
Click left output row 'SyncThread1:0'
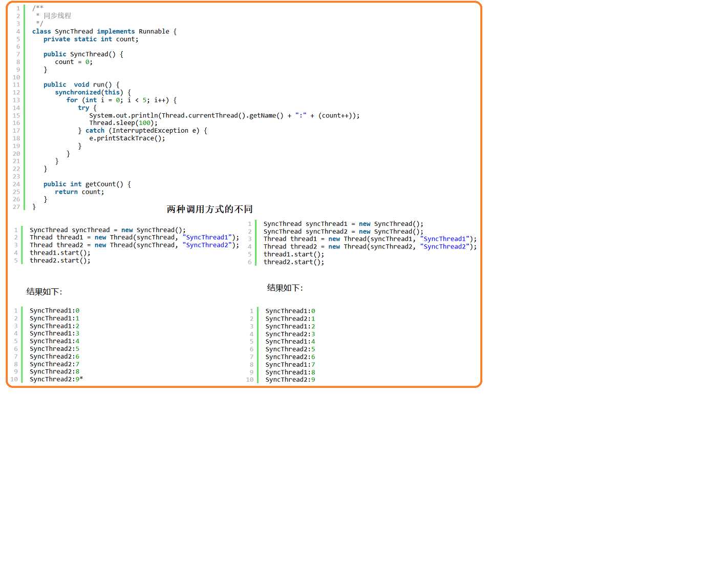click(54, 310)
